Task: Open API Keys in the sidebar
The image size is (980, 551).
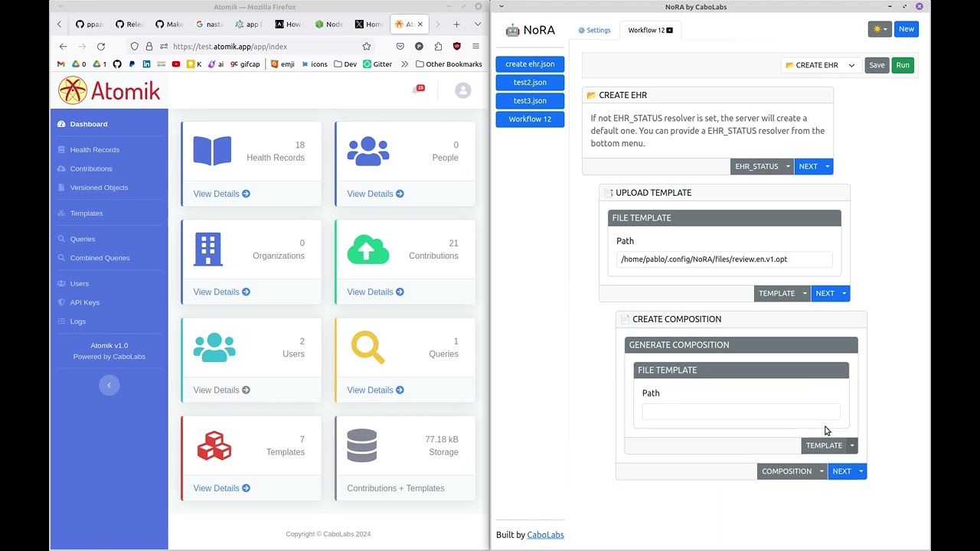Action: tap(84, 302)
